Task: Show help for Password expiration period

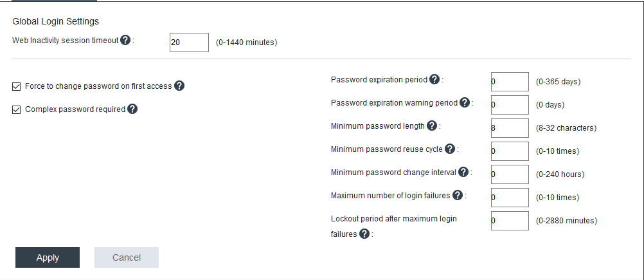Action: (x=434, y=79)
